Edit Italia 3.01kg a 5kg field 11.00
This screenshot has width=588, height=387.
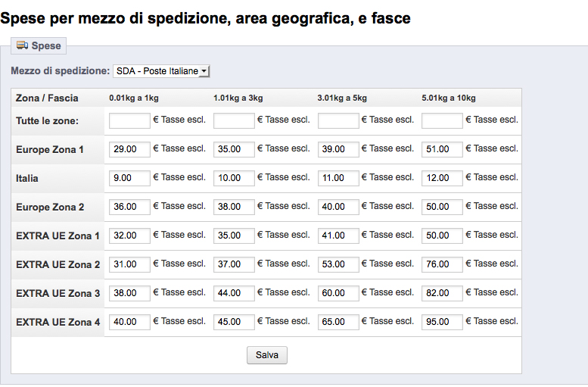pos(338,178)
